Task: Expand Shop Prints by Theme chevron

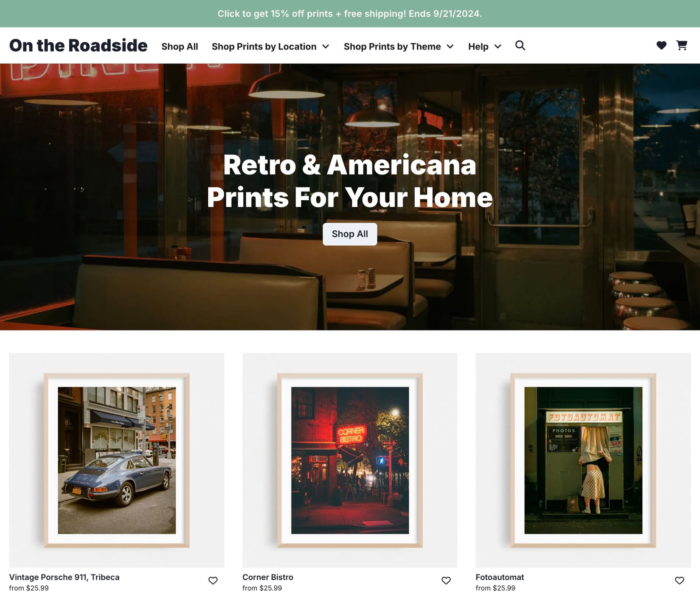Action: click(450, 46)
